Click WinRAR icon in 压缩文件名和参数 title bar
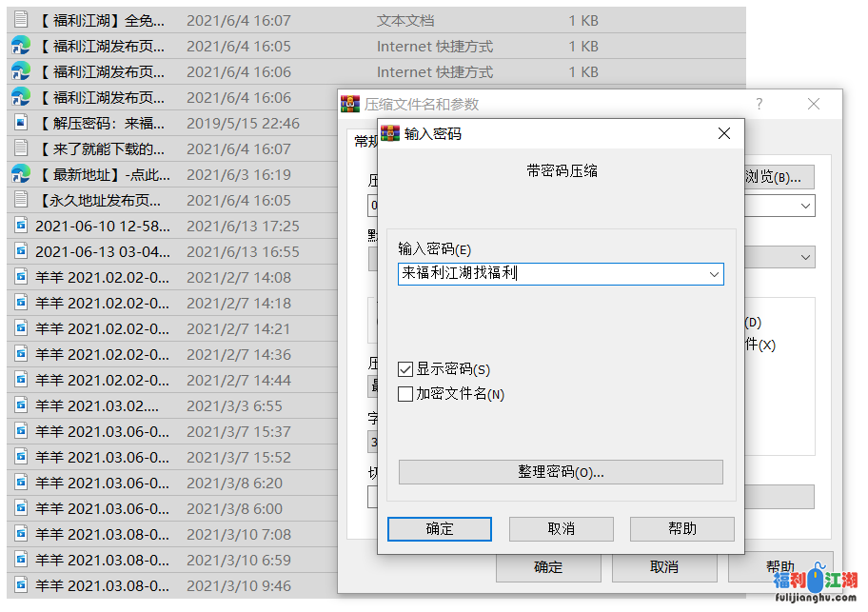The image size is (868, 612). [x=350, y=105]
